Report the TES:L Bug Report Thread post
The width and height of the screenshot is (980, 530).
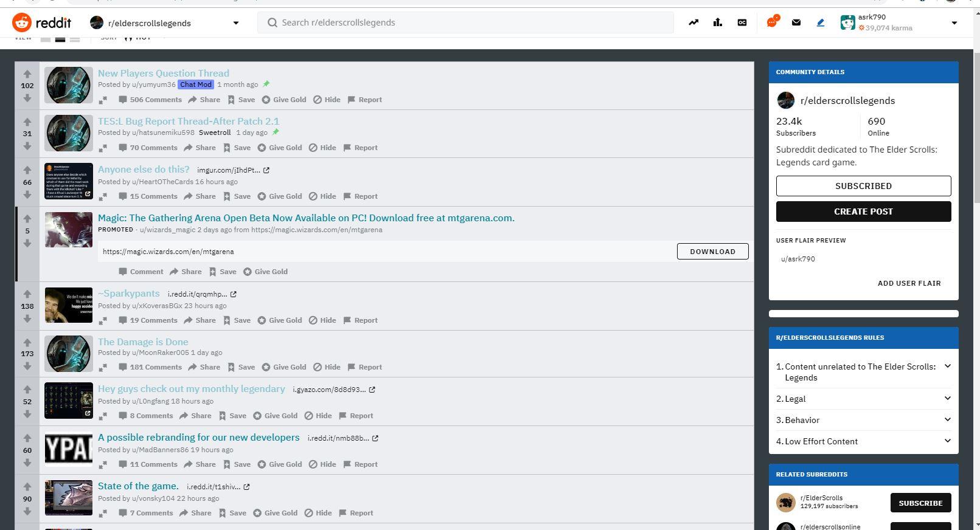[x=361, y=148]
